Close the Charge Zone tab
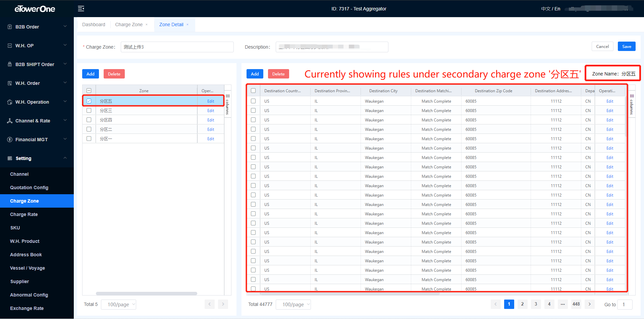 (x=147, y=24)
